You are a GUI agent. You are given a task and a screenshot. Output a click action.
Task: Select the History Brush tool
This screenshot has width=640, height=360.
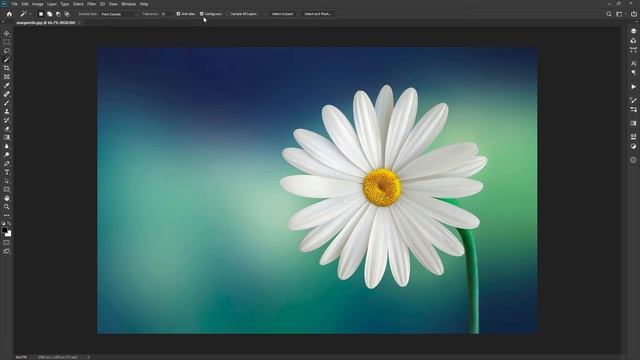click(x=7, y=120)
